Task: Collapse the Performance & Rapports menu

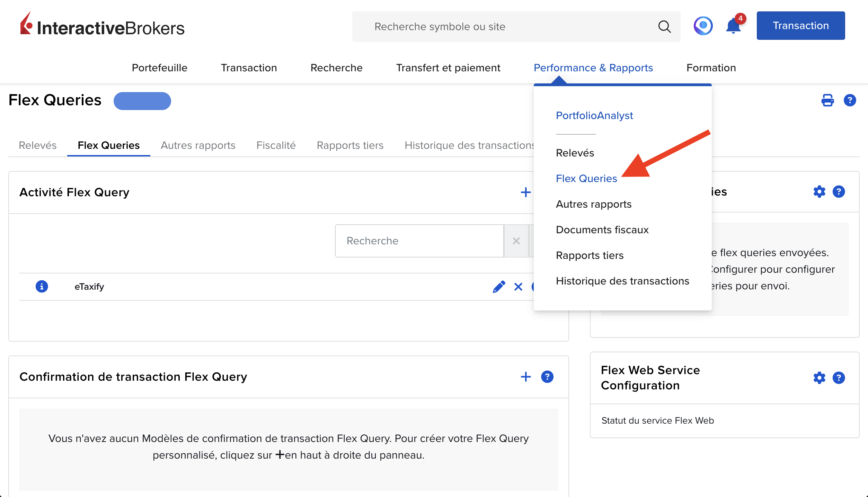Action: [593, 68]
